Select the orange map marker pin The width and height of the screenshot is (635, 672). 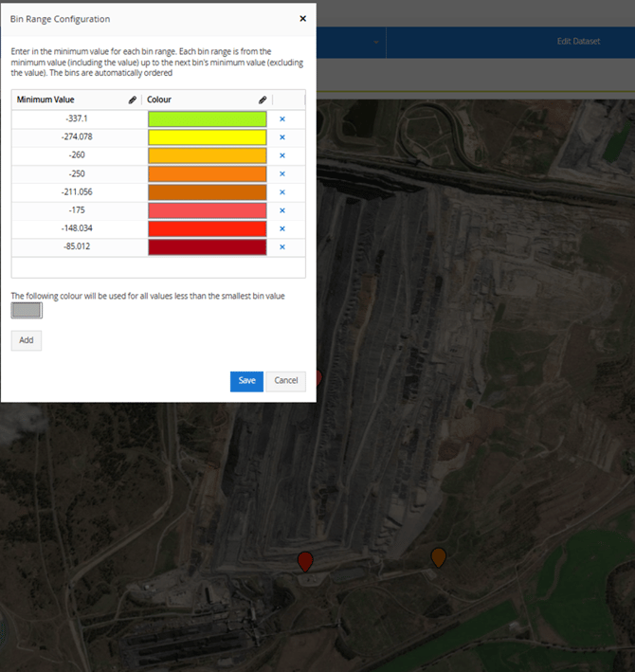coord(439,557)
